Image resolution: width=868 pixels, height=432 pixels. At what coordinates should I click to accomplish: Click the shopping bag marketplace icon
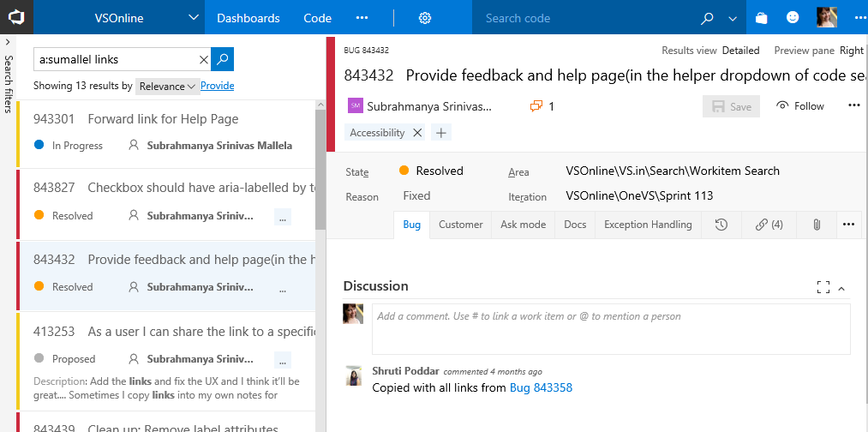[x=762, y=18]
